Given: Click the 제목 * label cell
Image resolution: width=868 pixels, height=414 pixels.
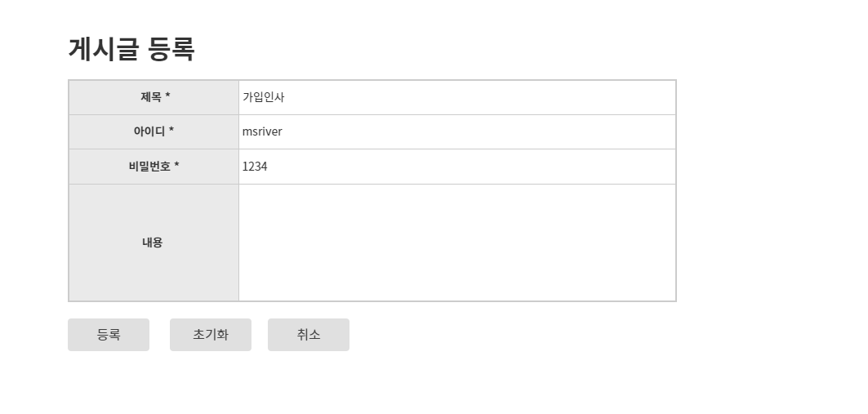Looking at the screenshot, I should point(154,97).
